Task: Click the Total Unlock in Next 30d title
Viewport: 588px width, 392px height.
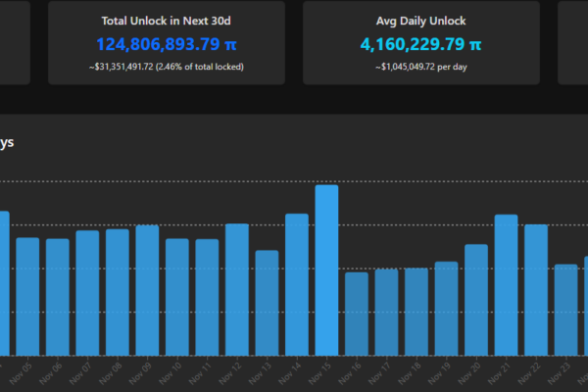Action: [x=167, y=20]
